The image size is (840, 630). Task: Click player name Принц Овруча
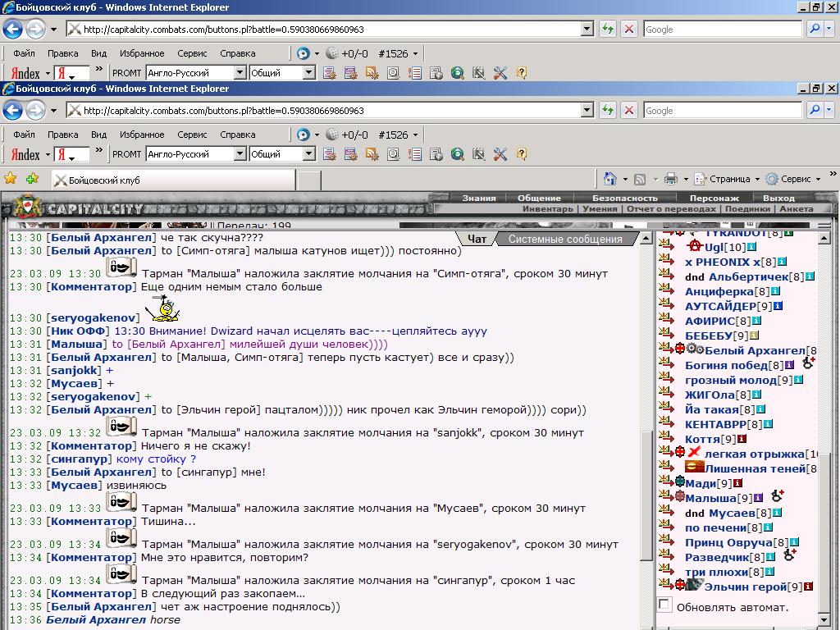click(728, 543)
